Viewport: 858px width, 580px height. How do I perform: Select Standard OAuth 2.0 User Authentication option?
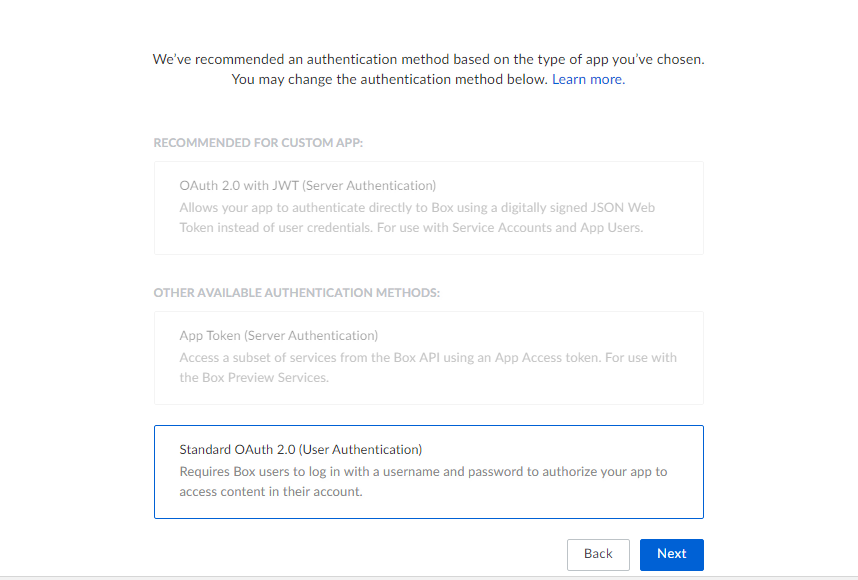click(x=428, y=472)
